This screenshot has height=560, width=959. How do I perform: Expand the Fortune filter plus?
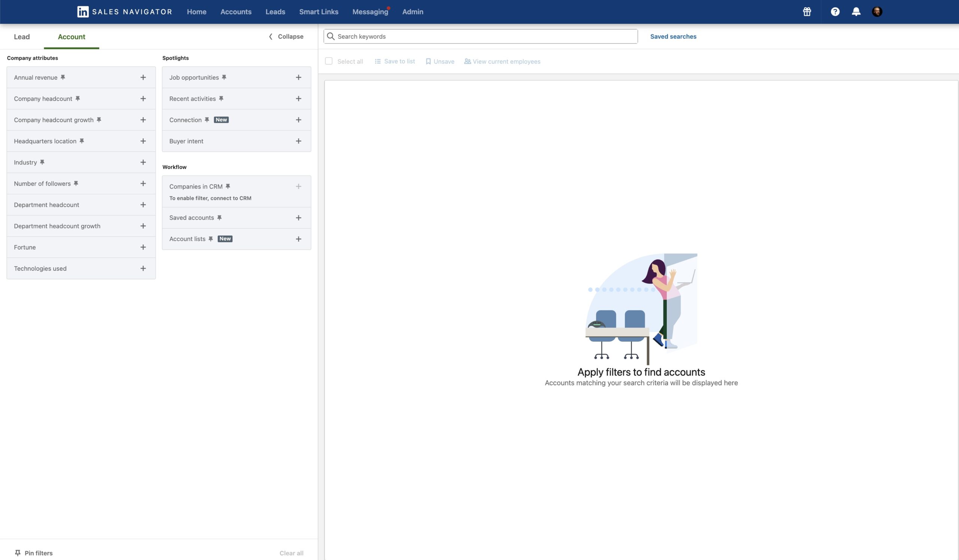(x=143, y=247)
